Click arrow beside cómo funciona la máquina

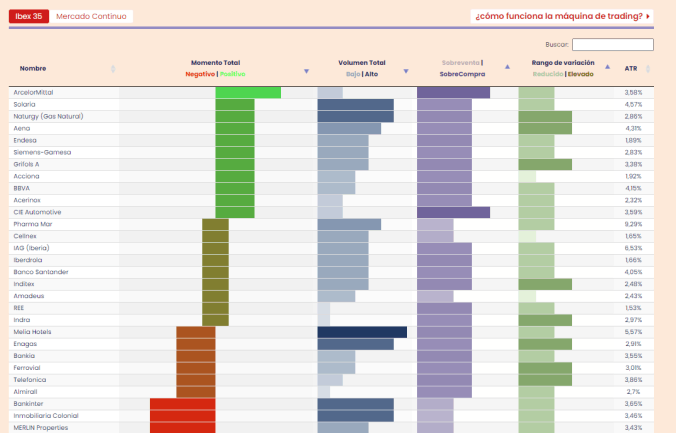pos(648,16)
